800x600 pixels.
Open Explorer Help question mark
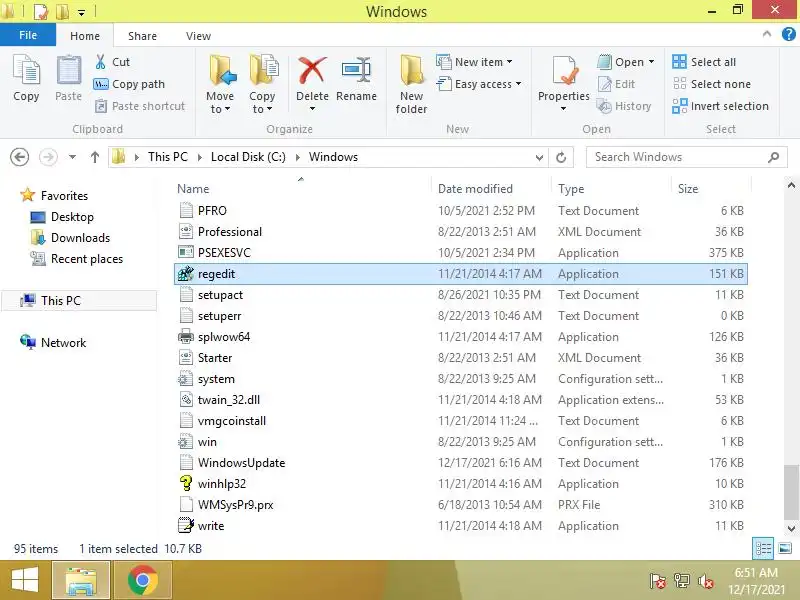click(x=788, y=34)
